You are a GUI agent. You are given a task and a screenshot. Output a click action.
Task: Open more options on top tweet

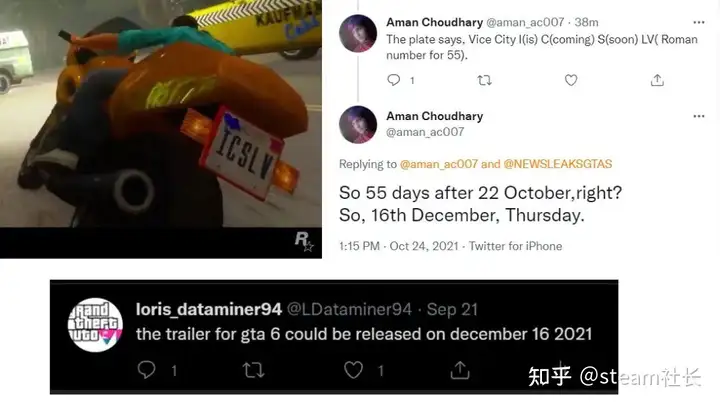(x=699, y=22)
